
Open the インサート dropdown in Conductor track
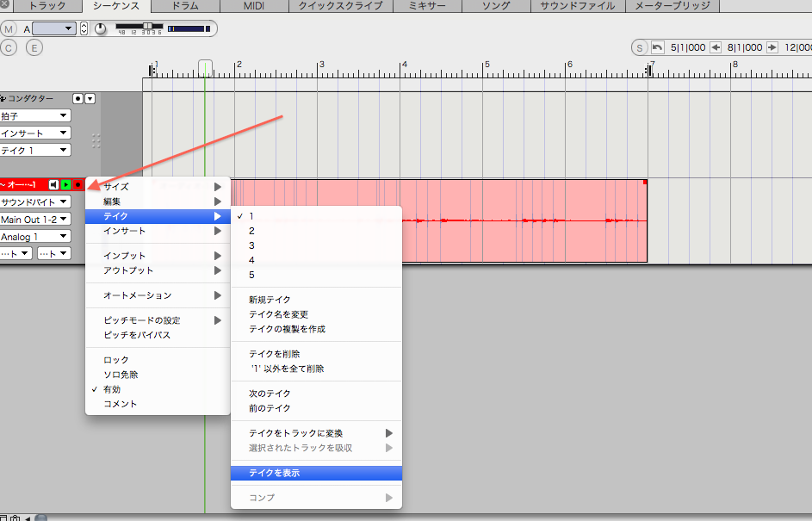point(35,133)
